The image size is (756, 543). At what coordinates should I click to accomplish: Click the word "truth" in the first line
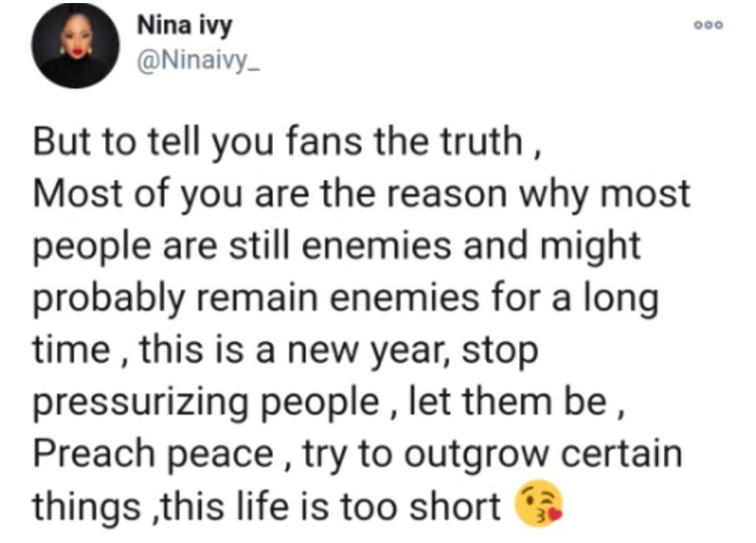point(485,144)
